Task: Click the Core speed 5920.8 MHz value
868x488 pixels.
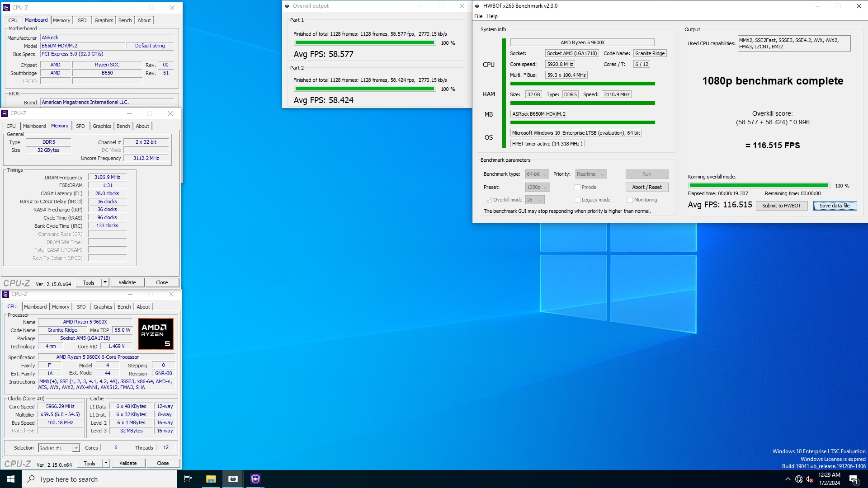Action: coord(560,64)
